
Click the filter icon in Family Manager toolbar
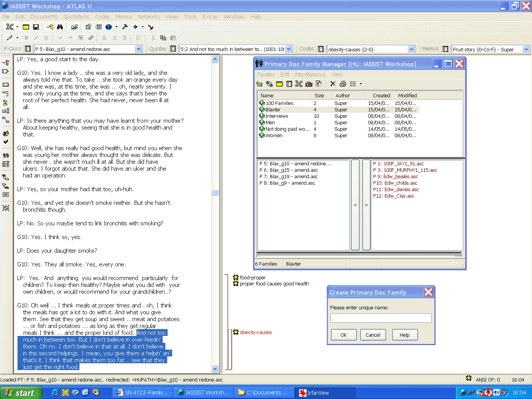click(x=318, y=84)
